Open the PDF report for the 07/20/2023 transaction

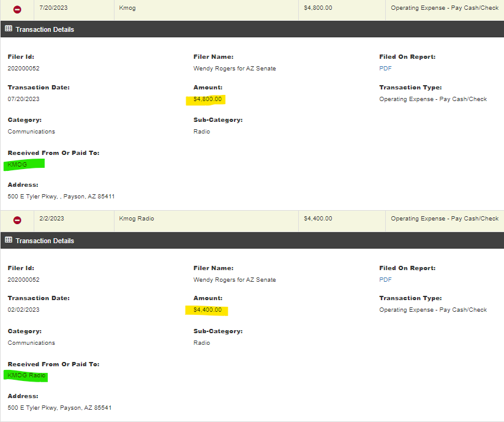pos(385,69)
